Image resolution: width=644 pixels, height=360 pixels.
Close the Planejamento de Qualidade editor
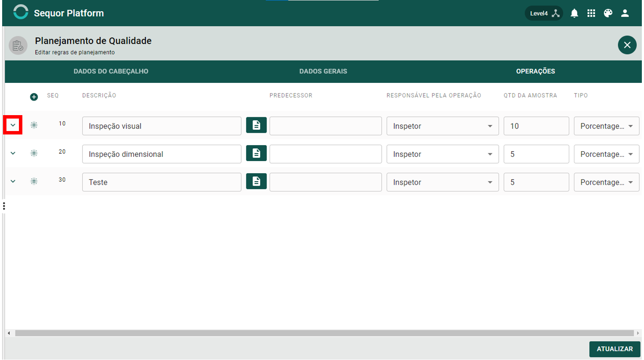coord(627,45)
